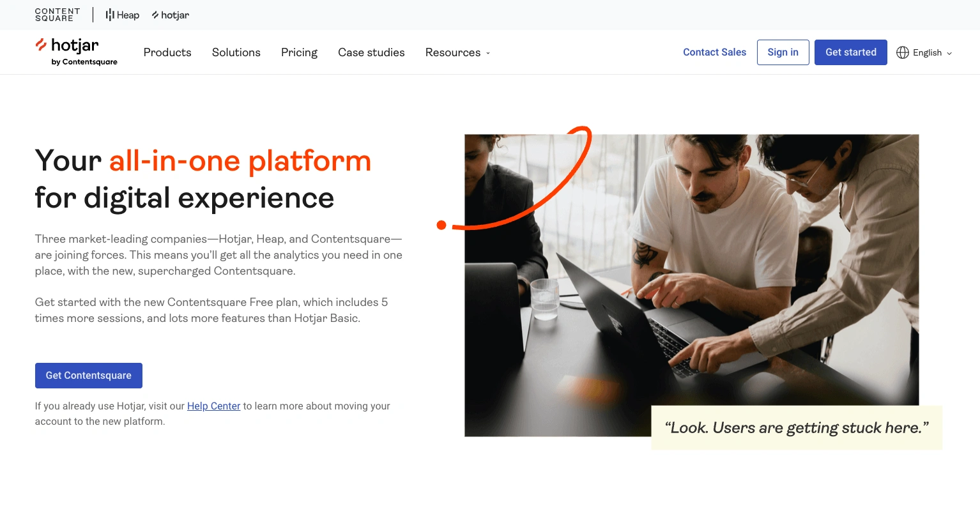Image resolution: width=980 pixels, height=527 pixels.
Task: Open the Products menu
Action: point(167,52)
